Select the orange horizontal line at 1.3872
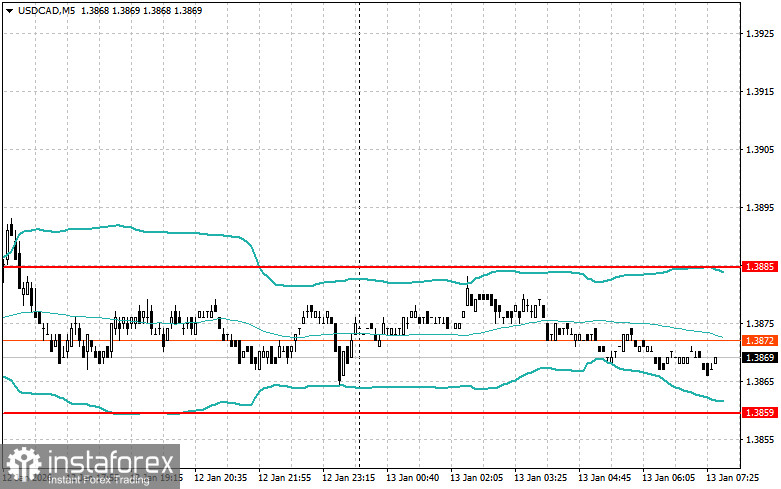This screenshot has height=489, width=781. 371,341
